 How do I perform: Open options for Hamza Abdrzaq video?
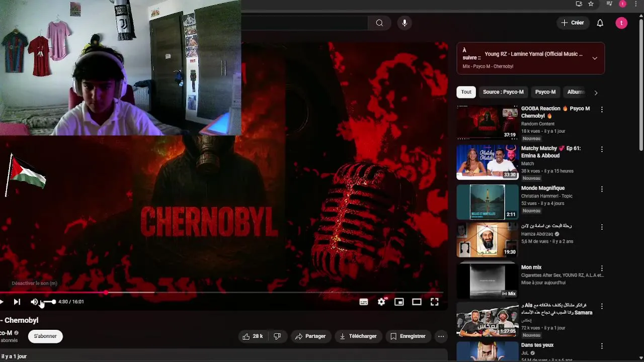coord(602,227)
